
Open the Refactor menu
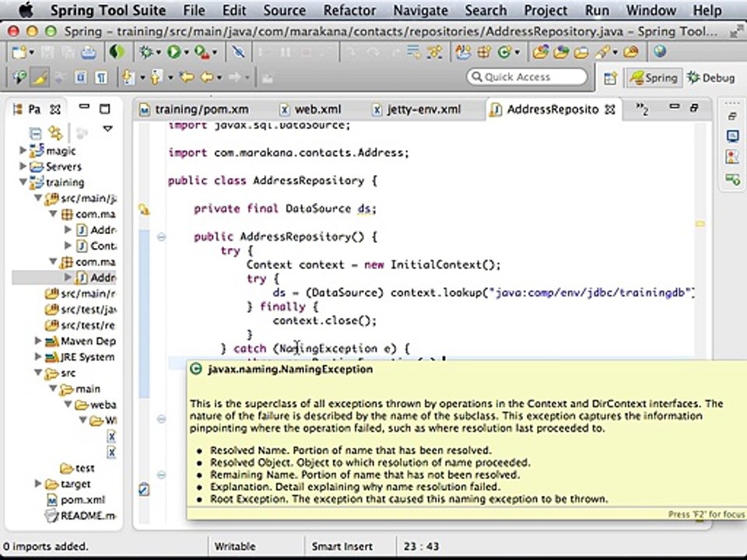point(349,10)
